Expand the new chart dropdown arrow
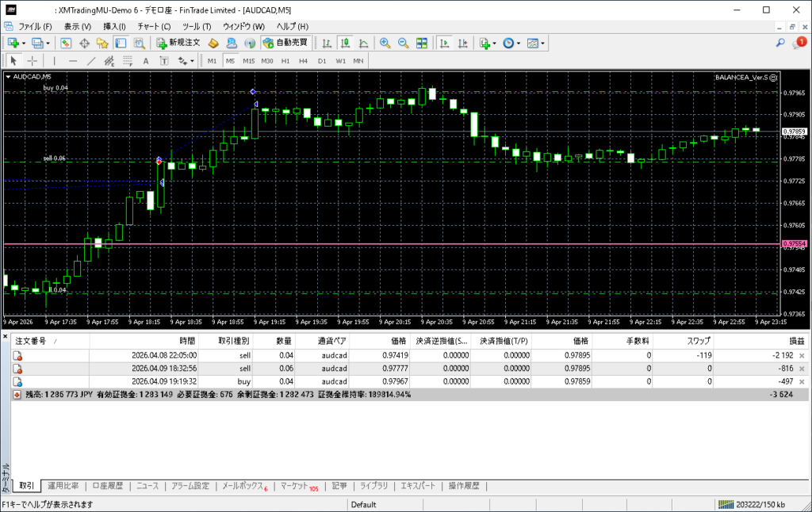Image resolution: width=812 pixels, height=512 pixels. click(x=24, y=43)
